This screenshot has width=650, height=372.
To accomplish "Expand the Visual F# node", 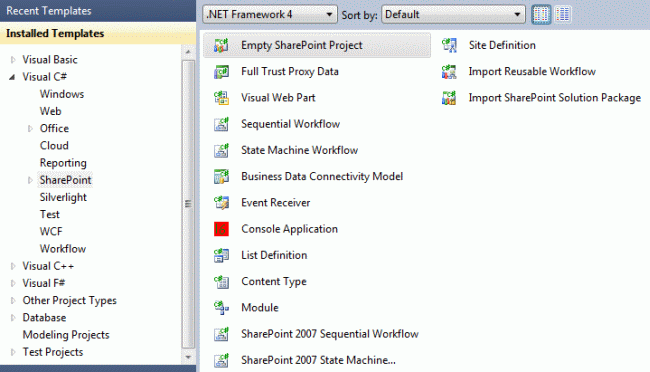I will point(13,283).
